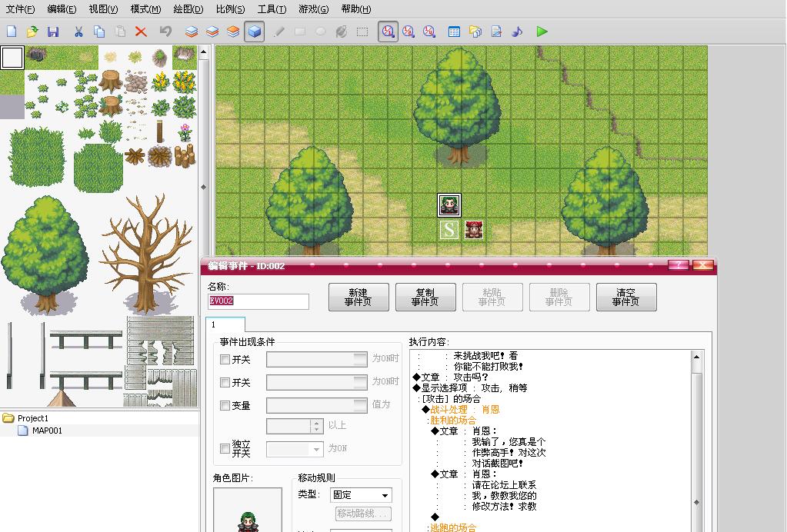This screenshot has width=787, height=532.
Task: Enable the first 开关 condition checkbox
Action: click(x=225, y=360)
